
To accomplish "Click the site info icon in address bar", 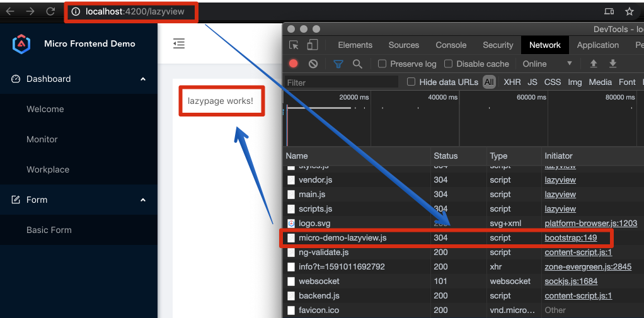I will click(76, 12).
